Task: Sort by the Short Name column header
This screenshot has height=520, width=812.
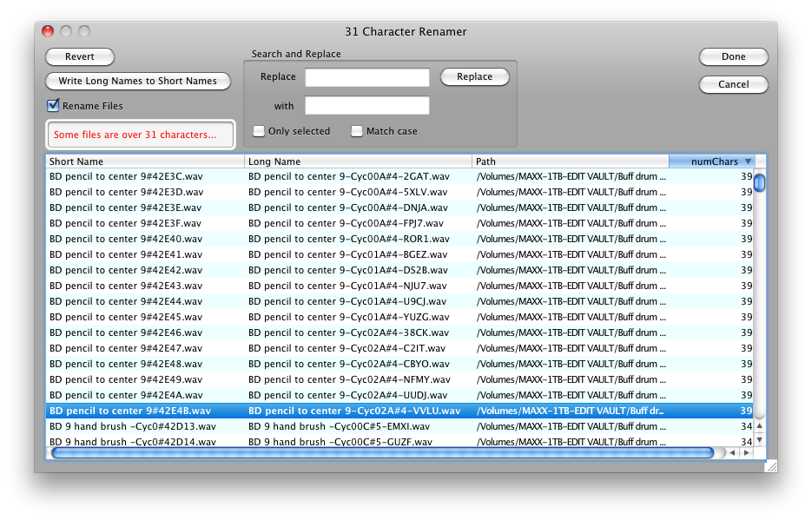Action: click(144, 161)
